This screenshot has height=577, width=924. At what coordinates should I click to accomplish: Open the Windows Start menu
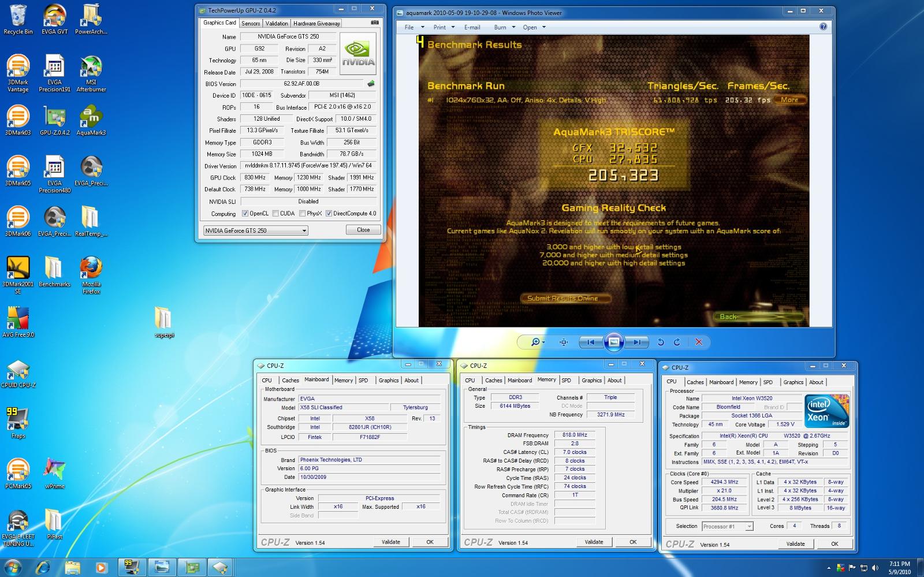(13, 567)
